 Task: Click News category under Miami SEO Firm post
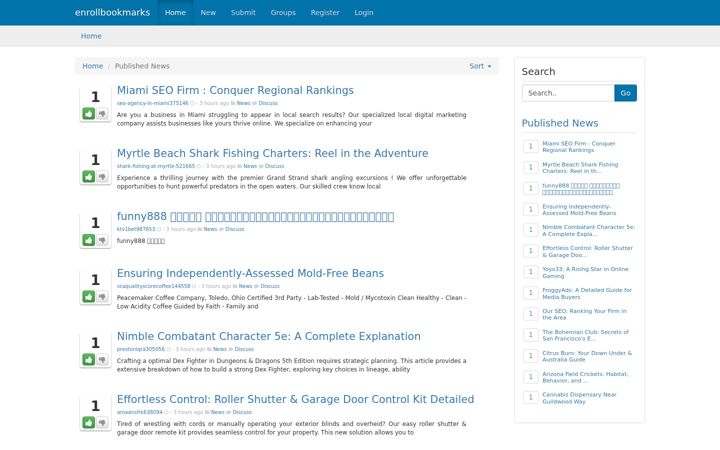243,103
